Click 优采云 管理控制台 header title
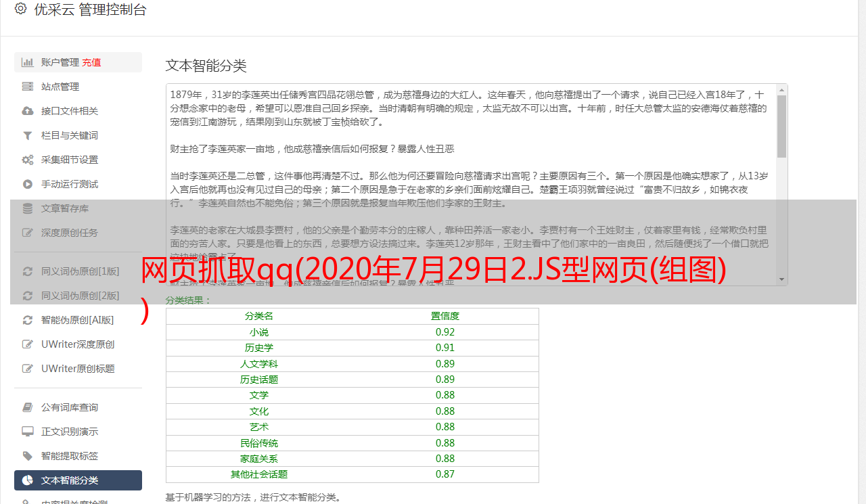This screenshot has height=504, width=866. coord(90,9)
